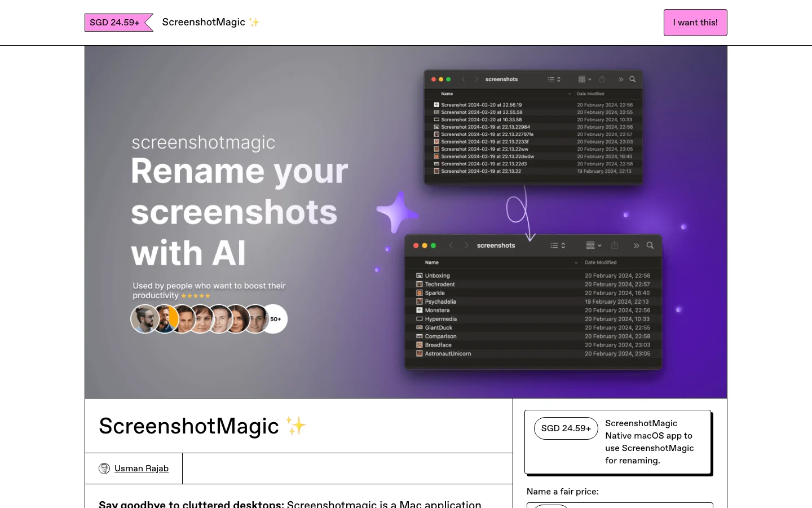Click forward arrow in lower Finder window
Image resolution: width=812 pixels, height=508 pixels.
[466, 246]
